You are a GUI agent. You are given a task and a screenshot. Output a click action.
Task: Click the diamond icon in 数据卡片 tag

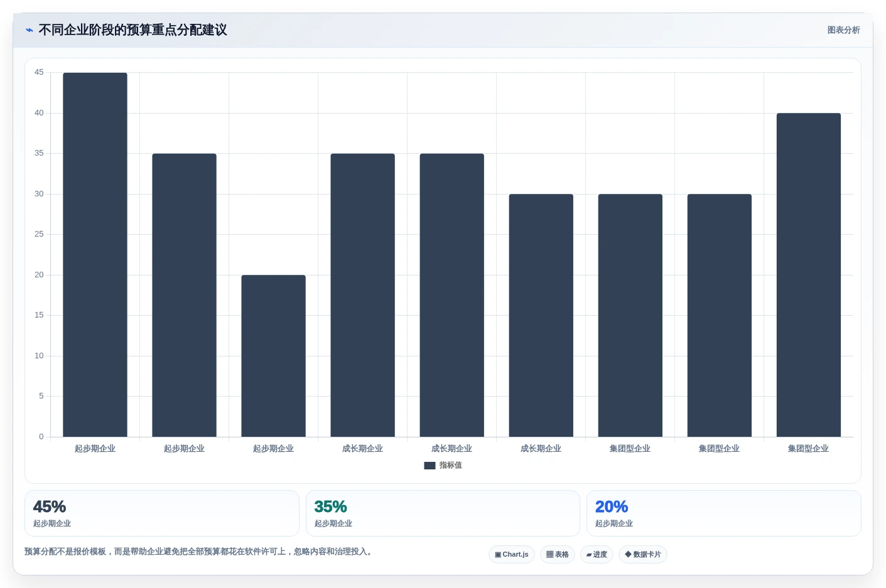coord(628,554)
